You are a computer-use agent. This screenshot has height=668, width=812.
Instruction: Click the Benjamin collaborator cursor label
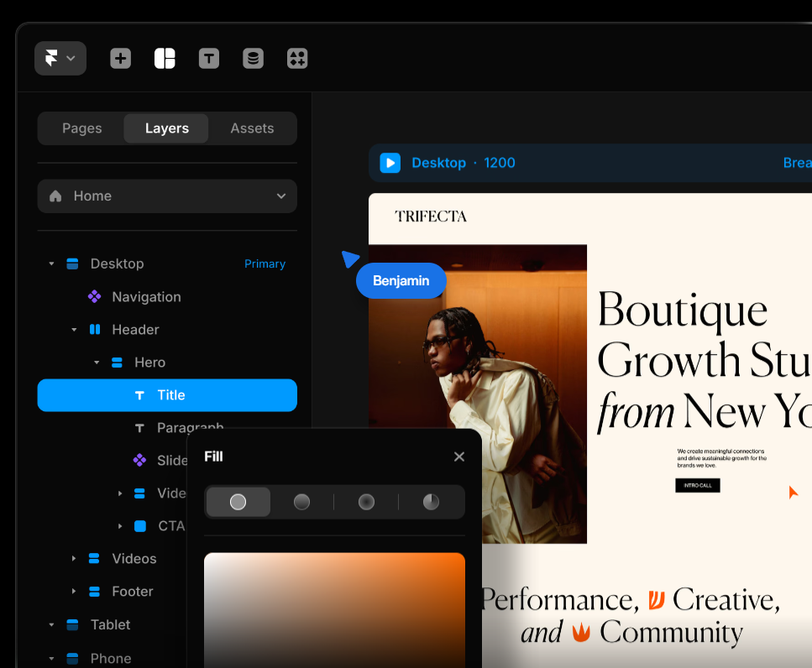point(401,280)
